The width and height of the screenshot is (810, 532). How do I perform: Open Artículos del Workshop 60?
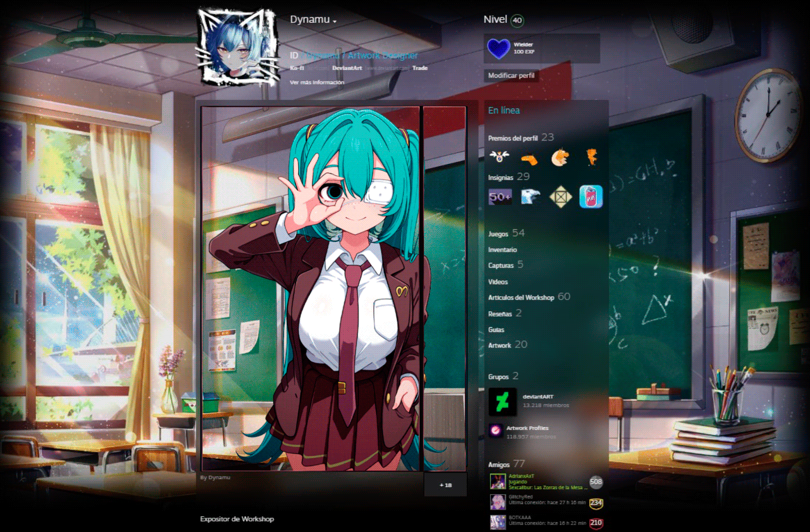click(x=529, y=297)
